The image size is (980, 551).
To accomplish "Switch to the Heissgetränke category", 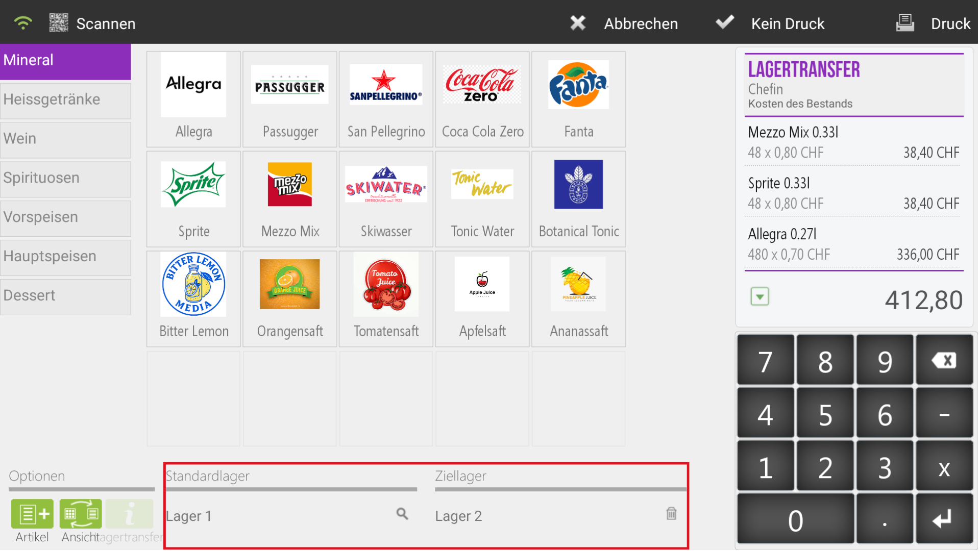I will point(65,101).
